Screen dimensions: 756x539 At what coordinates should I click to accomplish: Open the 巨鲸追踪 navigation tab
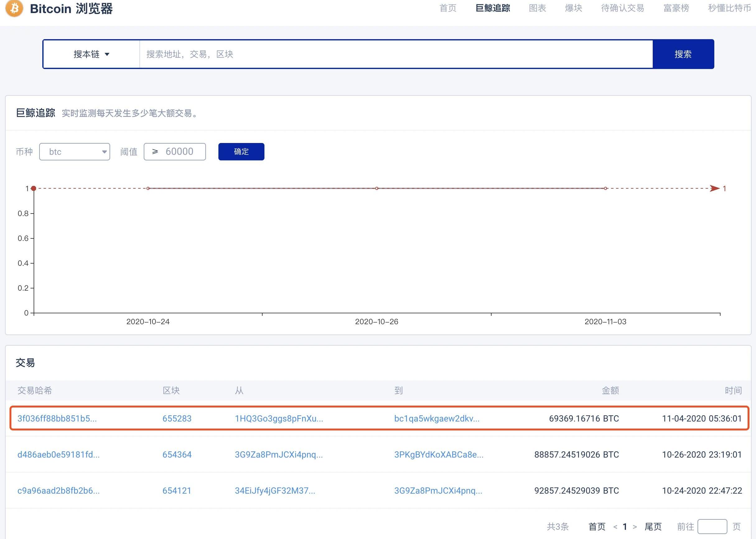pos(492,8)
